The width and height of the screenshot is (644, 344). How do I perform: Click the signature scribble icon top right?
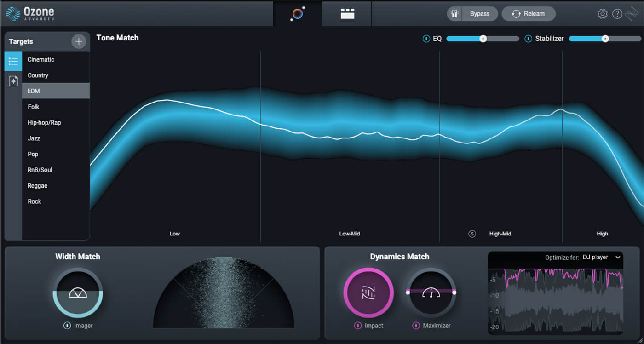(x=632, y=14)
